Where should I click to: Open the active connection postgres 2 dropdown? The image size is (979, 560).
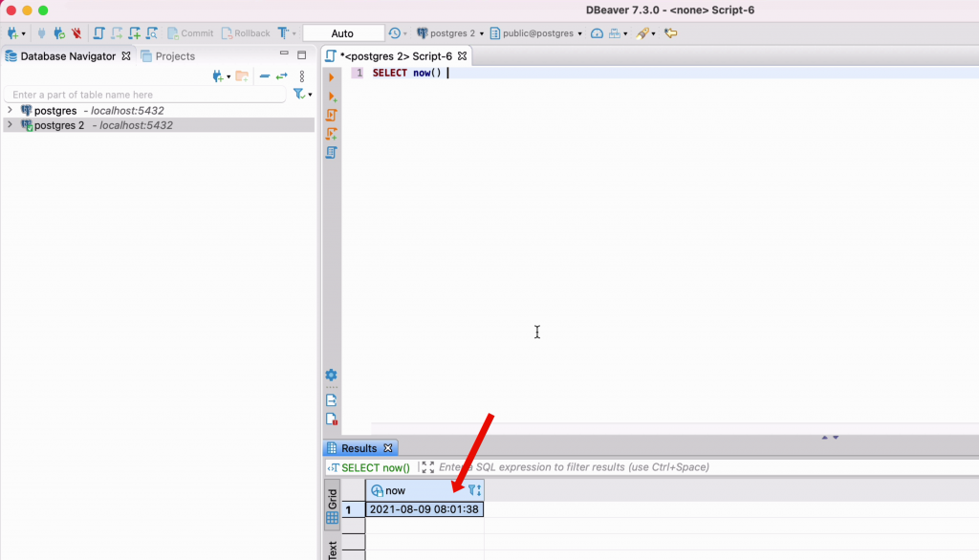point(451,33)
